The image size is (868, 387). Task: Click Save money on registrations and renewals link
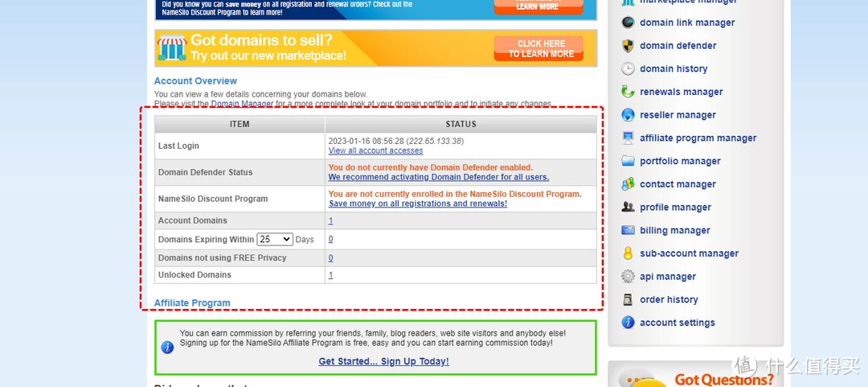coord(417,204)
